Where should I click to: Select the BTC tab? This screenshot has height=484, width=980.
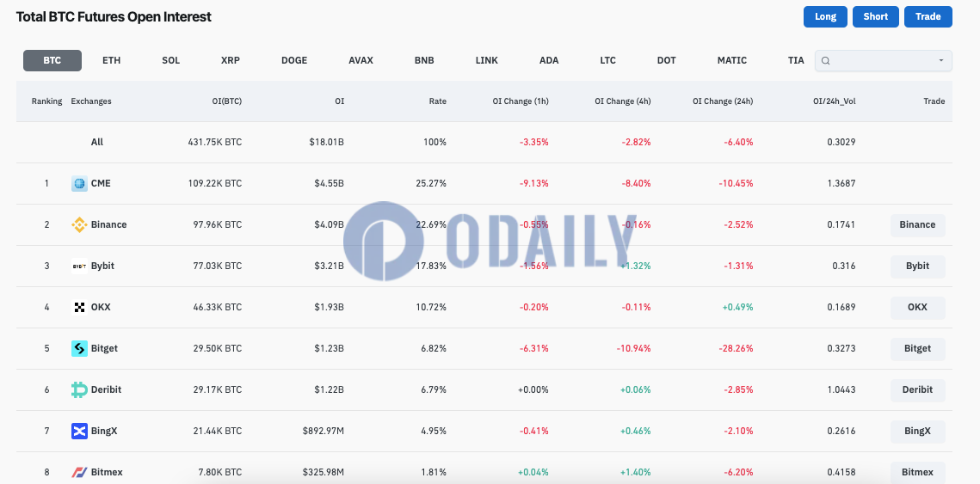(x=52, y=60)
